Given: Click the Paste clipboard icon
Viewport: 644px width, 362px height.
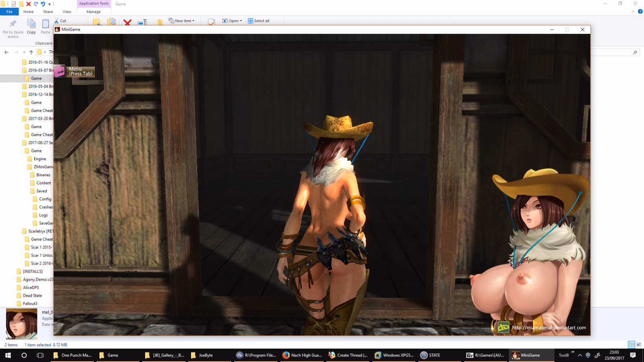Looking at the screenshot, I should pyautogui.click(x=45, y=24).
